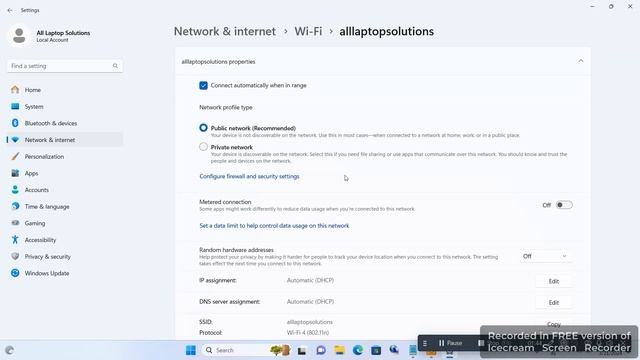Open Bluetooth & devices settings
The width and height of the screenshot is (640, 360).
click(x=64, y=123)
